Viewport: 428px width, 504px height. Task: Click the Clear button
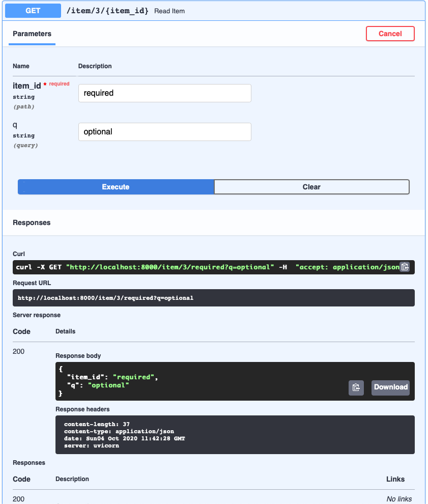(x=311, y=187)
